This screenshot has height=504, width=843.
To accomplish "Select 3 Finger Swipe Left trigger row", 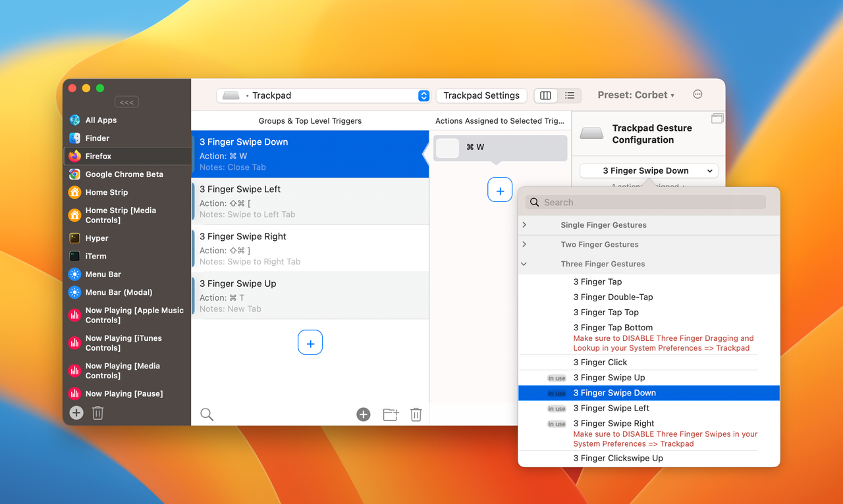I will (310, 201).
